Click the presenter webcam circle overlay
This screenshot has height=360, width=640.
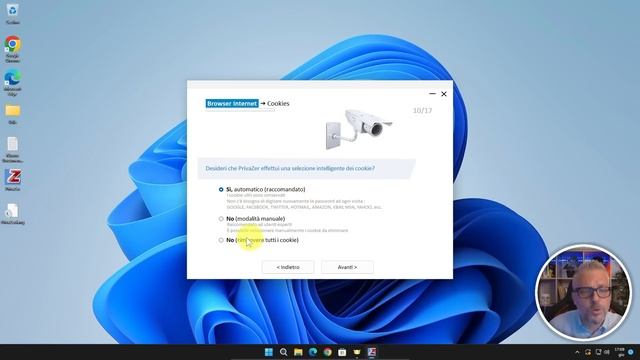coord(584,292)
